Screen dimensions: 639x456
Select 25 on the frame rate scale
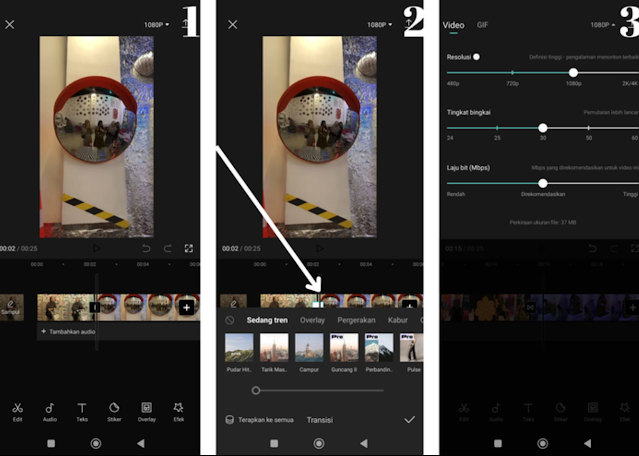497,138
